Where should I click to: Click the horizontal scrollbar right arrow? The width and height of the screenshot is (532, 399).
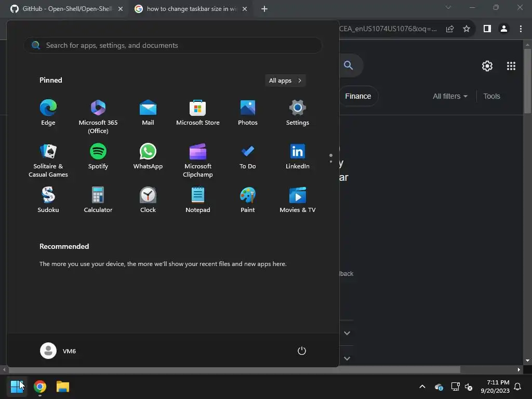pos(519,369)
